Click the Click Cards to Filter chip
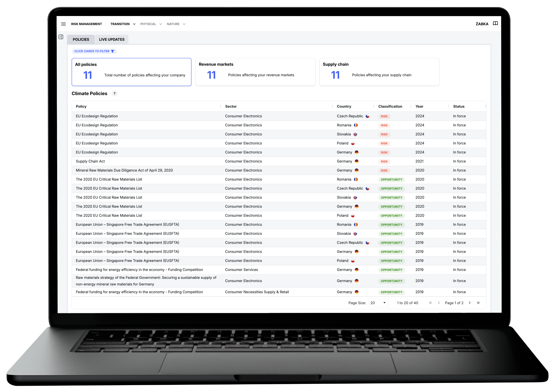Image resolution: width=553 pixels, height=392 pixels. (94, 51)
